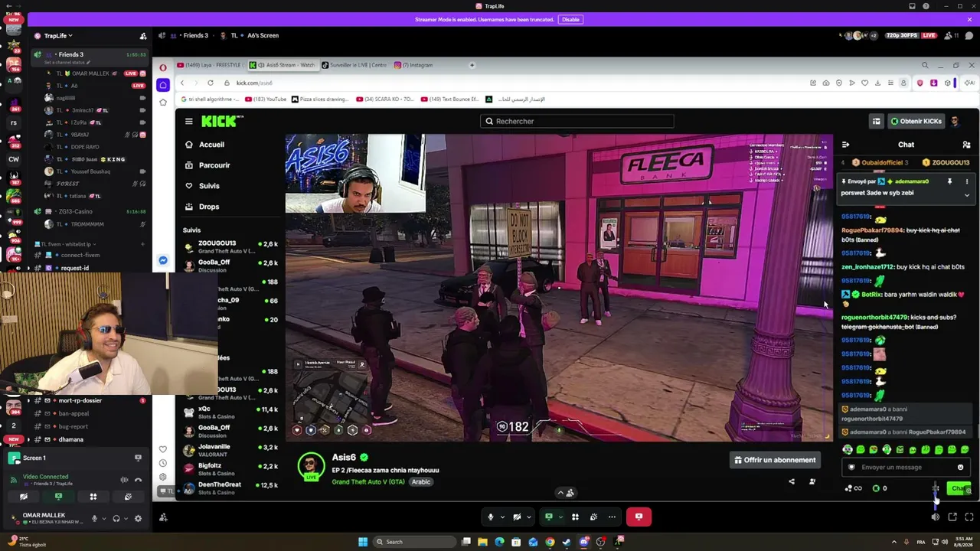Open Opera sidebar history clock icon
Image resolution: width=980 pixels, height=551 pixels.
pyautogui.click(x=162, y=463)
